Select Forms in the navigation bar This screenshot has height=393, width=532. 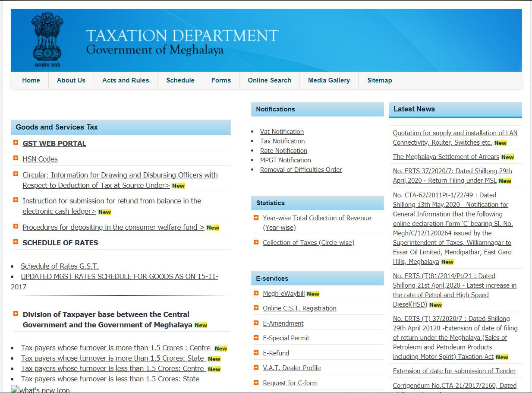[x=221, y=80]
